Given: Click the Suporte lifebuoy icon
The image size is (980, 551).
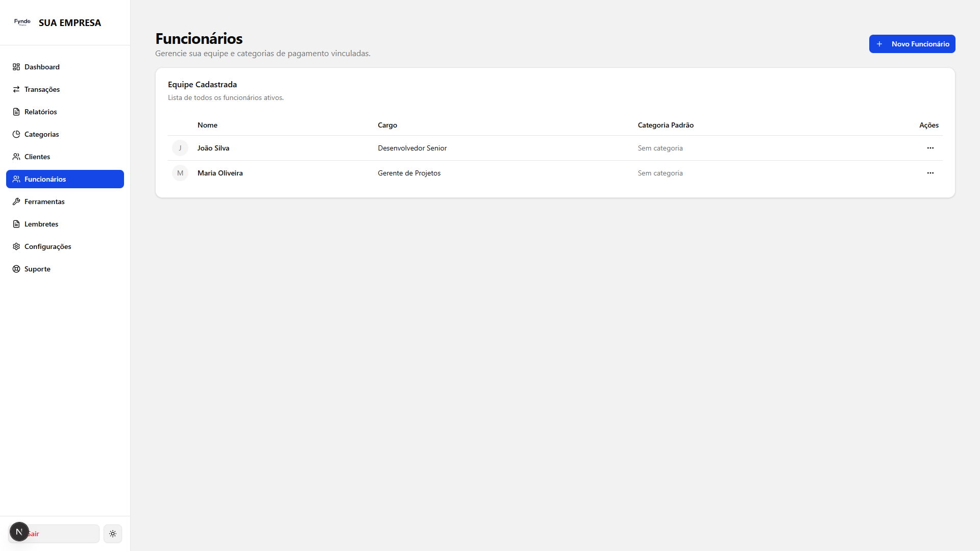Looking at the screenshot, I should [16, 269].
